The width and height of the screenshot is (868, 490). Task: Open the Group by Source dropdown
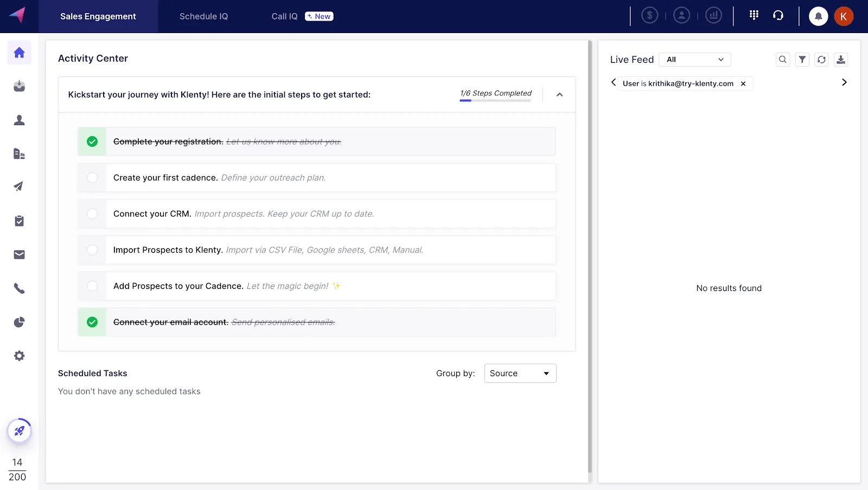click(520, 373)
